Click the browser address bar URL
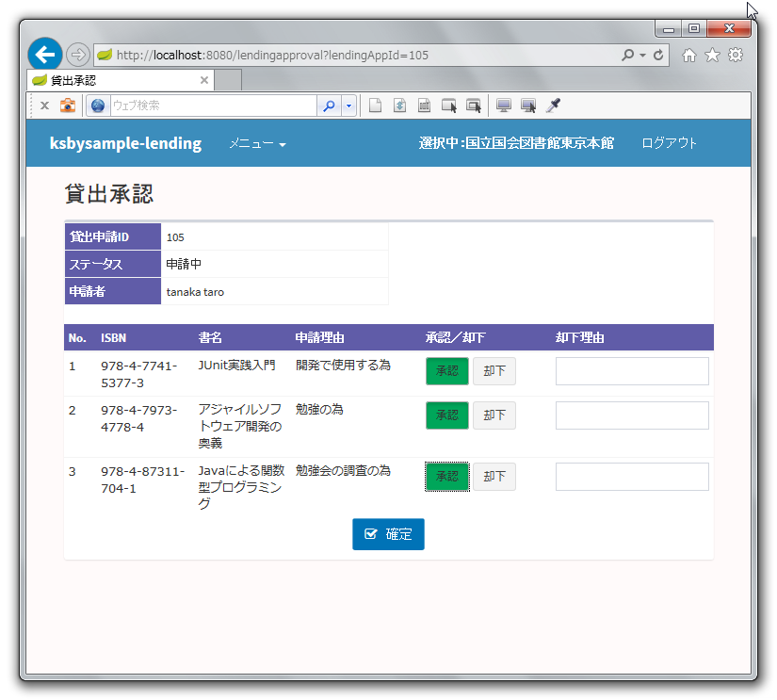 click(272, 55)
